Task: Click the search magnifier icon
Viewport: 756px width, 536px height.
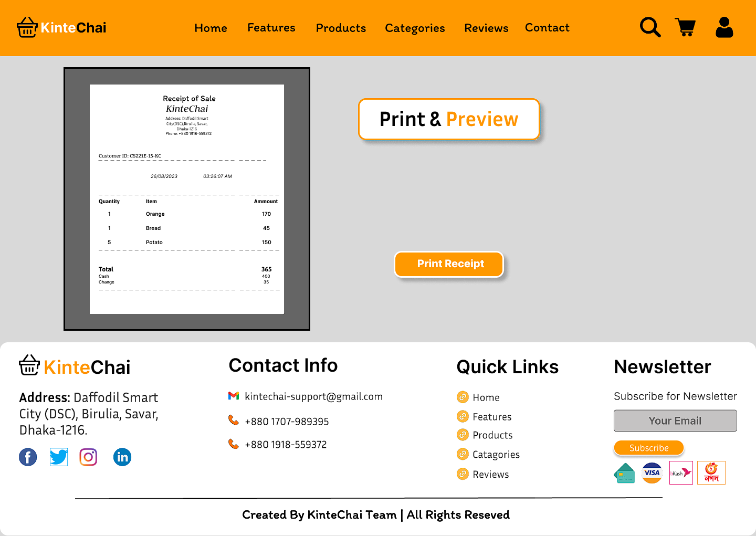Action: tap(650, 27)
